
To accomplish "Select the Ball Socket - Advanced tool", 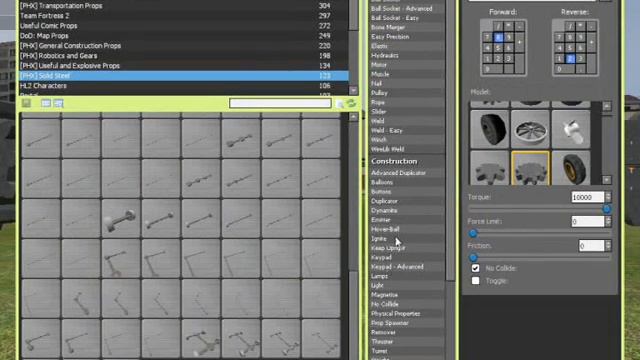I will 407,9.
